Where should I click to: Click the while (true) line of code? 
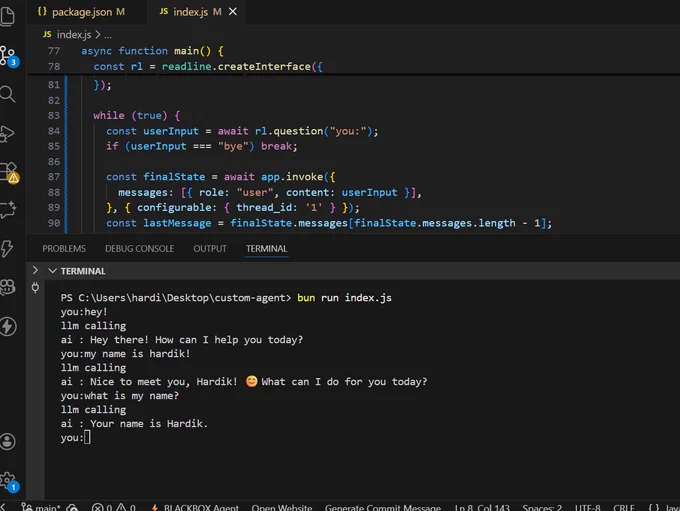coord(137,115)
